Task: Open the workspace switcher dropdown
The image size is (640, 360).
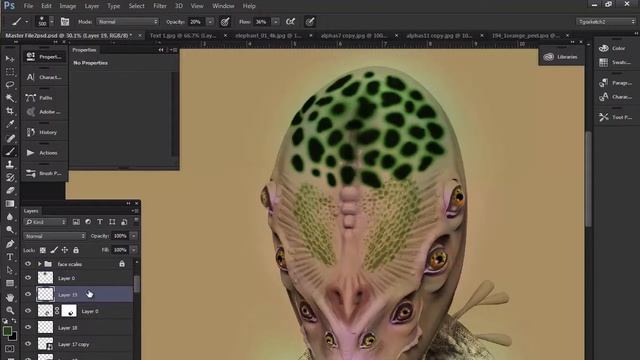Action: (x=606, y=22)
